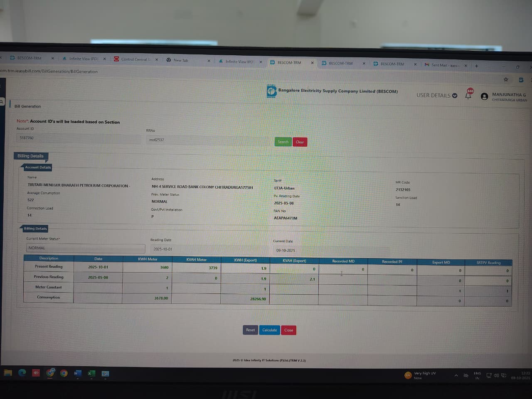Click the red Clear button
The height and width of the screenshot is (399, 532).
tap(300, 142)
